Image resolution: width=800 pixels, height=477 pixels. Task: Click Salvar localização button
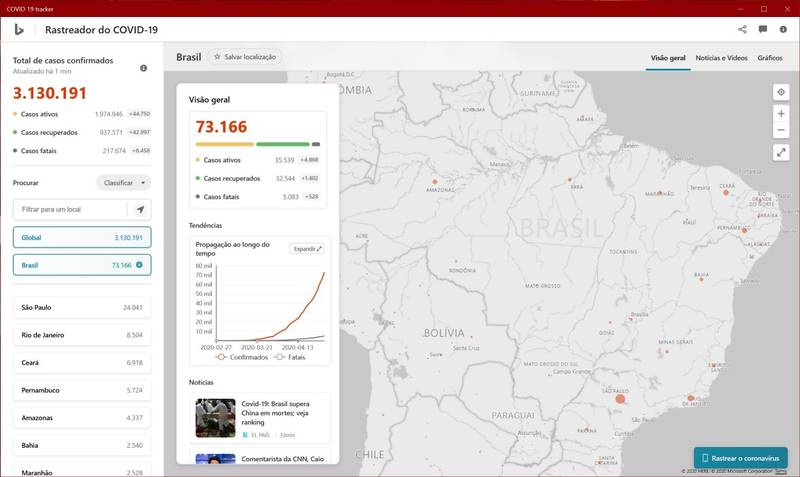click(x=245, y=57)
